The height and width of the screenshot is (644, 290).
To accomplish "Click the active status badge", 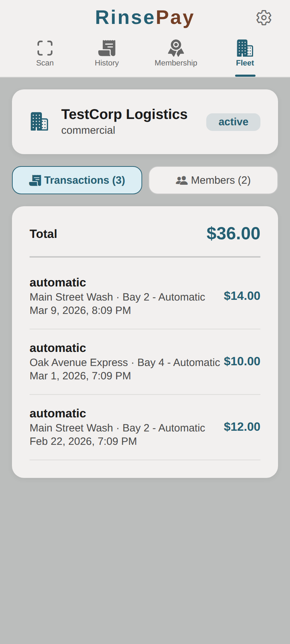I will coord(233,122).
